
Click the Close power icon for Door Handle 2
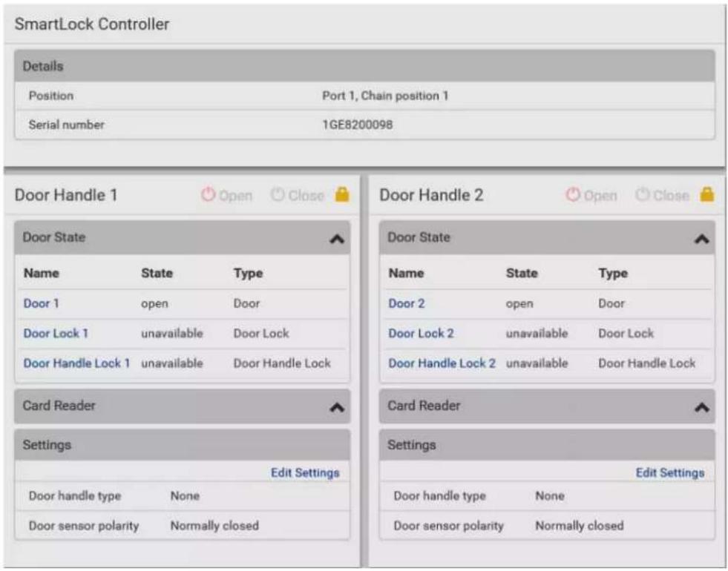point(643,194)
